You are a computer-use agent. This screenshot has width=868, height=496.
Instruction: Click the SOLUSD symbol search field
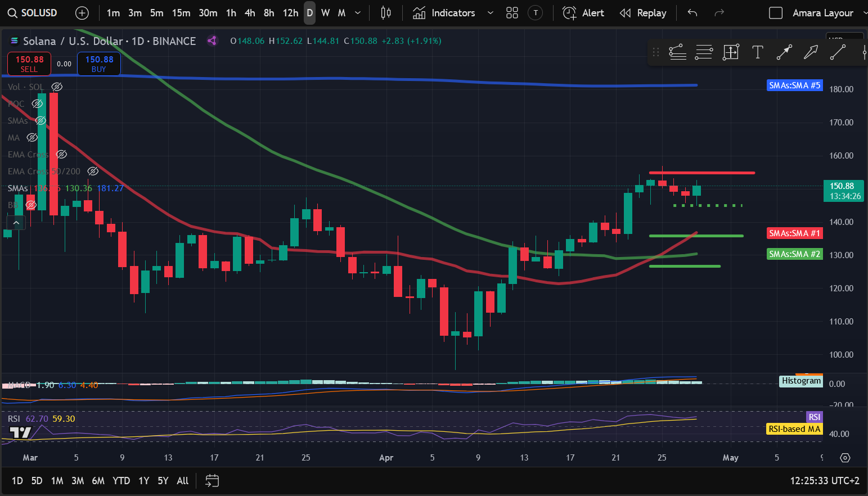click(33, 13)
